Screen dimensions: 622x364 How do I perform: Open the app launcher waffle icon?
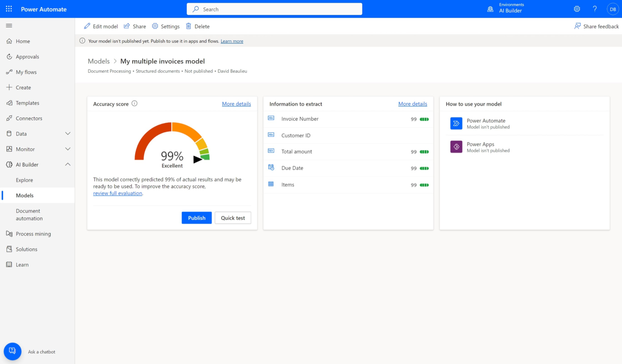pos(8,9)
